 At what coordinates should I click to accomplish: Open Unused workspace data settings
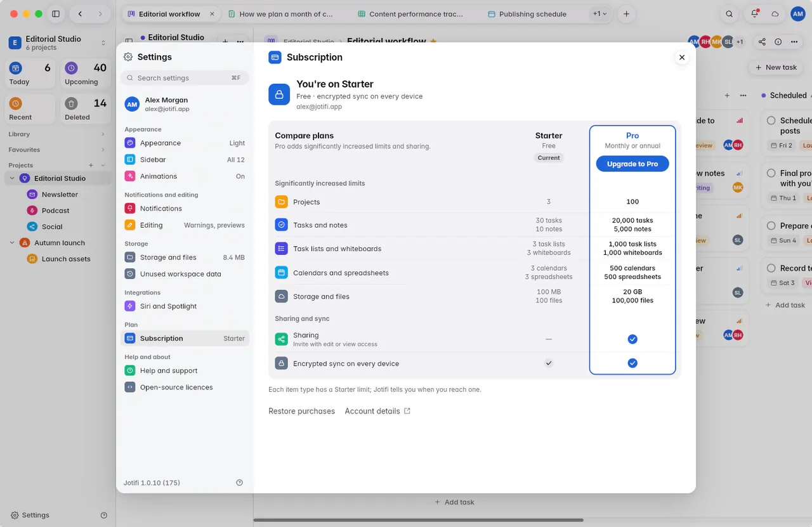pos(185,274)
